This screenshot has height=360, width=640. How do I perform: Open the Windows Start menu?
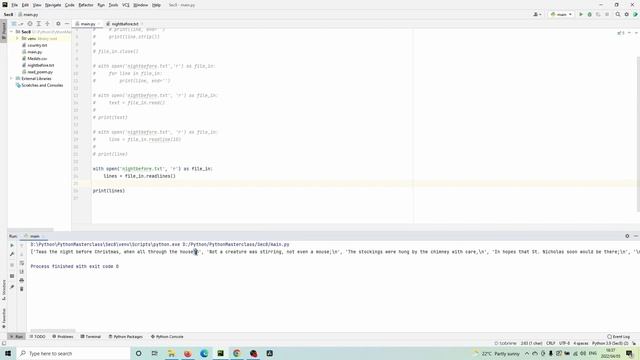(8, 353)
